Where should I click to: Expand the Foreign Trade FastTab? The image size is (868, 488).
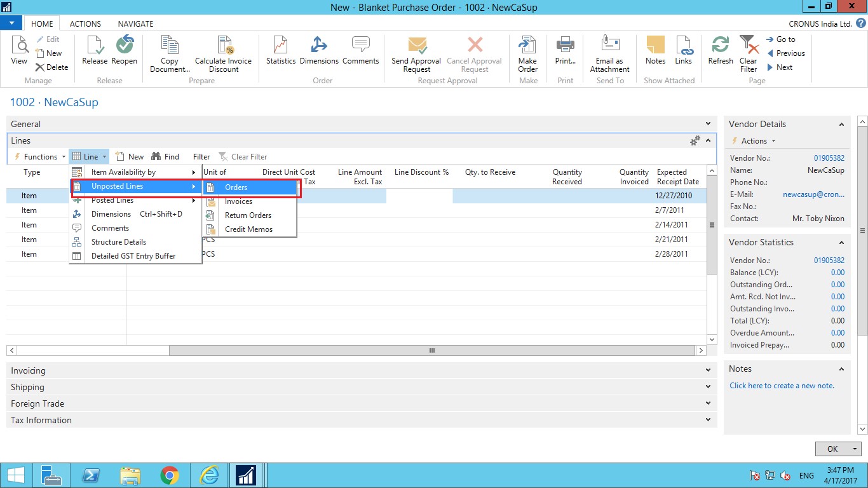tap(709, 404)
